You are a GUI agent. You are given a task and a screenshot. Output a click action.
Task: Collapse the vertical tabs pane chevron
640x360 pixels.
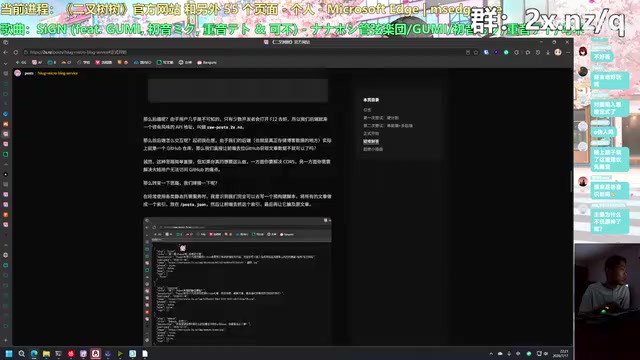pos(5,63)
